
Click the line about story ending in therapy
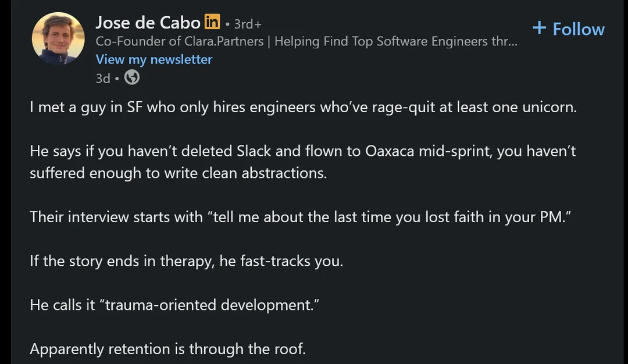[x=187, y=261]
